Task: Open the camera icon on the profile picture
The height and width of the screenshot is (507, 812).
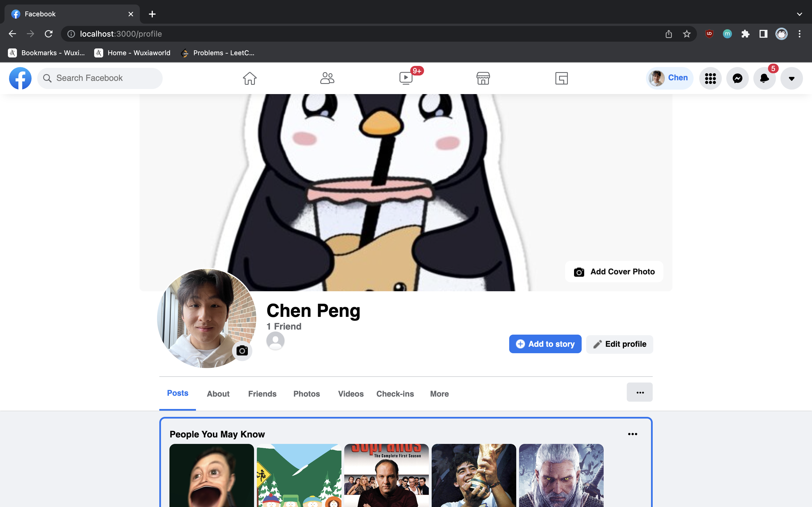Action: pyautogui.click(x=242, y=351)
